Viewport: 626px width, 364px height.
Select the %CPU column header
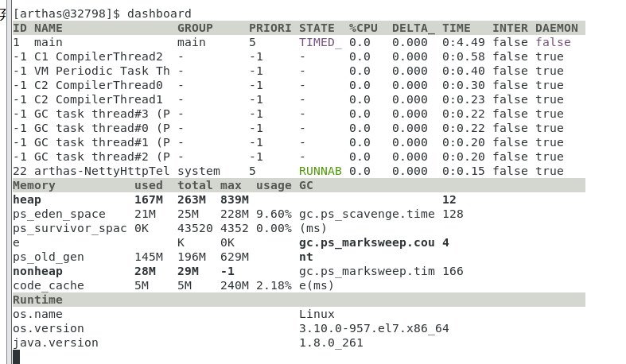pyautogui.click(x=363, y=28)
